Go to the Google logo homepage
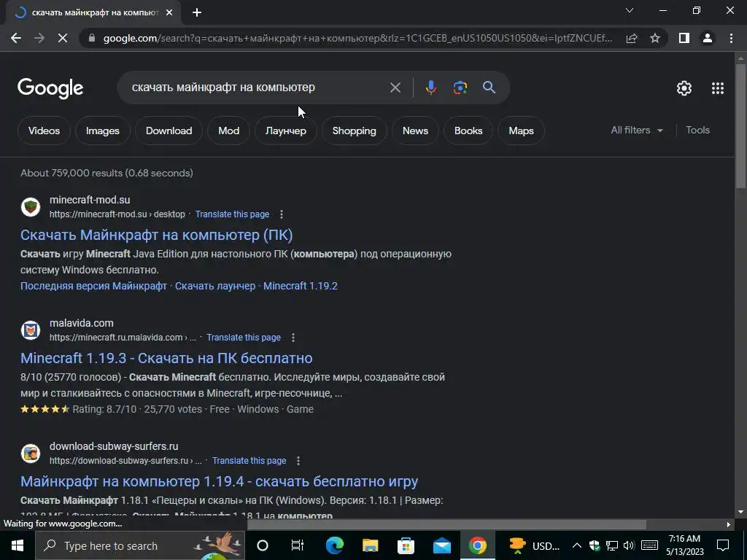The height and width of the screenshot is (560, 747). coord(50,88)
